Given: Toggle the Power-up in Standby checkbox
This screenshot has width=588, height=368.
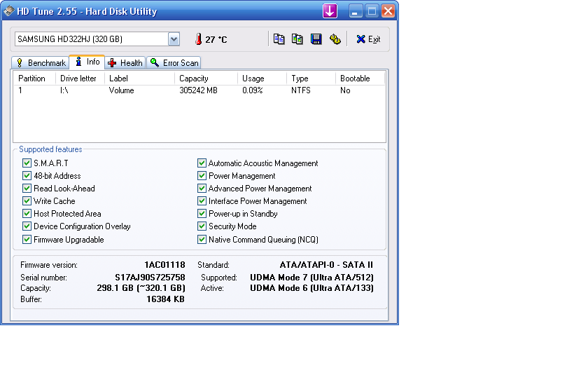Looking at the screenshot, I should point(202,214).
